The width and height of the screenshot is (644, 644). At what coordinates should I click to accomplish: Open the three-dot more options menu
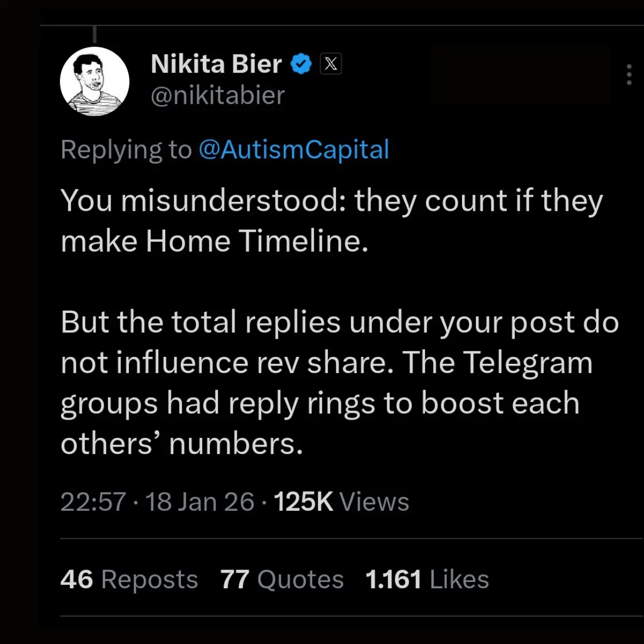coord(629,75)
